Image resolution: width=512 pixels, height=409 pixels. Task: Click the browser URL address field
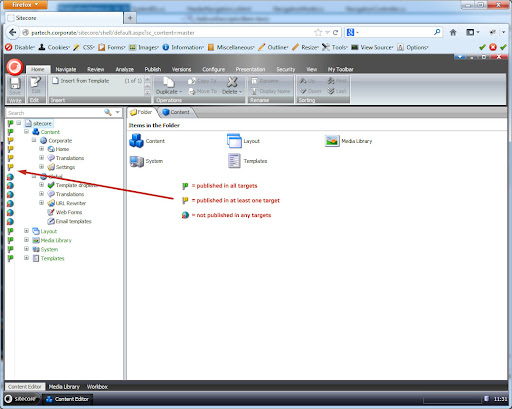(x=167, y=33)
